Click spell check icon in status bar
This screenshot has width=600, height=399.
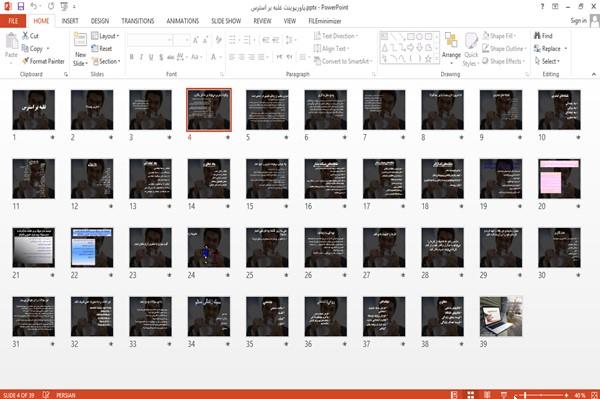coord(46,395)
